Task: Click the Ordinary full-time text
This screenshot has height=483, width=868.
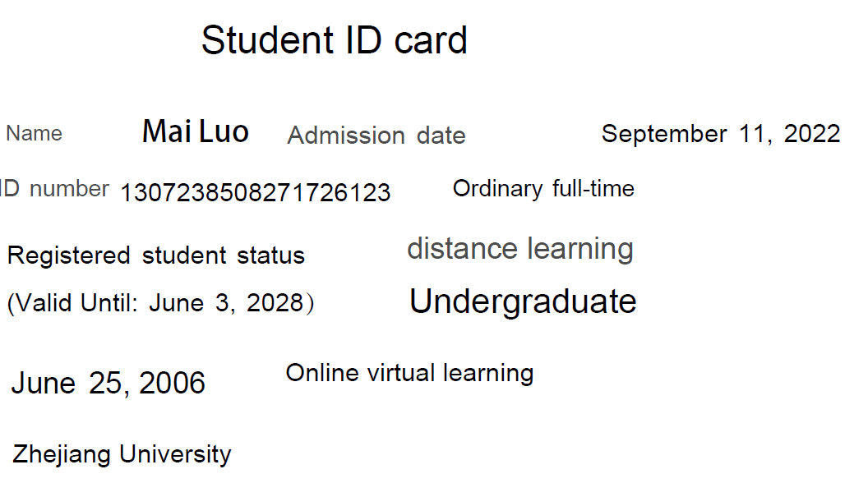Action: (543, 189)
